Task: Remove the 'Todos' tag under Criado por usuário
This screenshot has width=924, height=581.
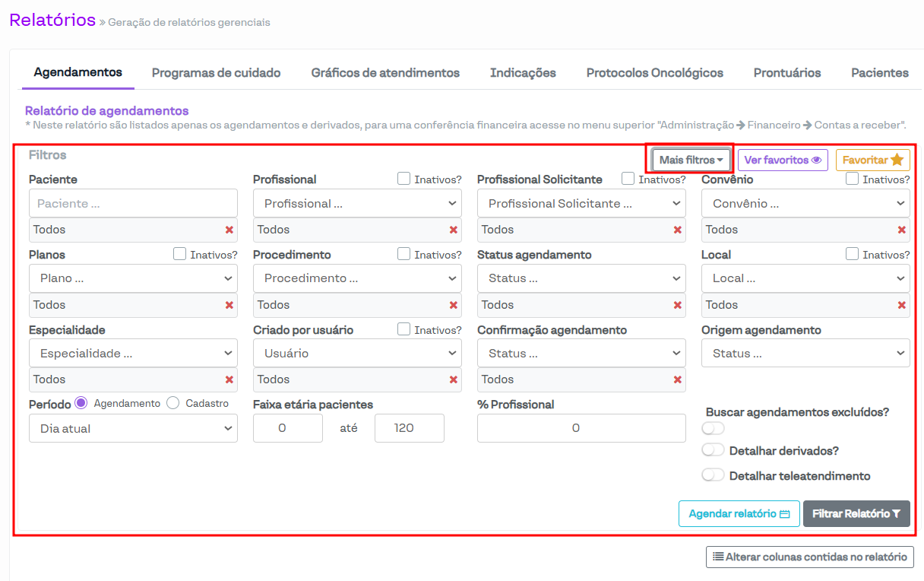Action: coord(454,379)
